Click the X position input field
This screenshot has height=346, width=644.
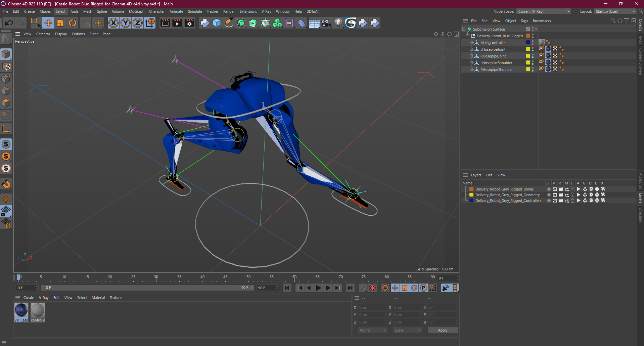372,307
